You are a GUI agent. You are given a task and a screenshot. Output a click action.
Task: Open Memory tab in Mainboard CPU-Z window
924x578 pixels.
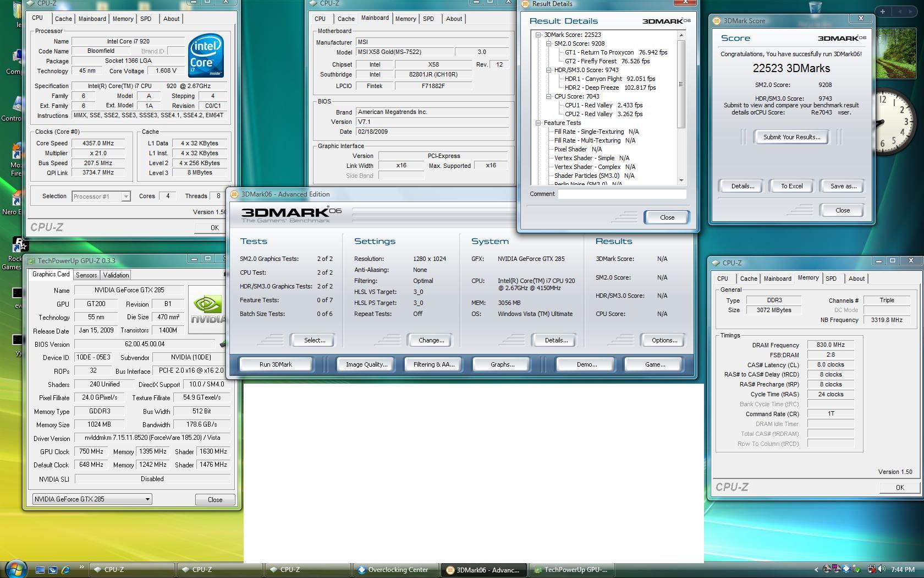pyautogui.click(x=406, y=19)
